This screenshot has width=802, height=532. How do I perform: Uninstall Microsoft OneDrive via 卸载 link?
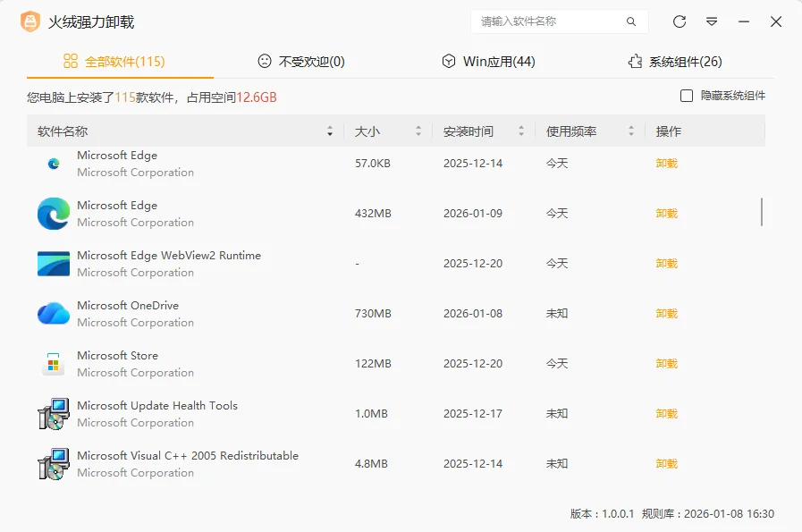(666, 314)
